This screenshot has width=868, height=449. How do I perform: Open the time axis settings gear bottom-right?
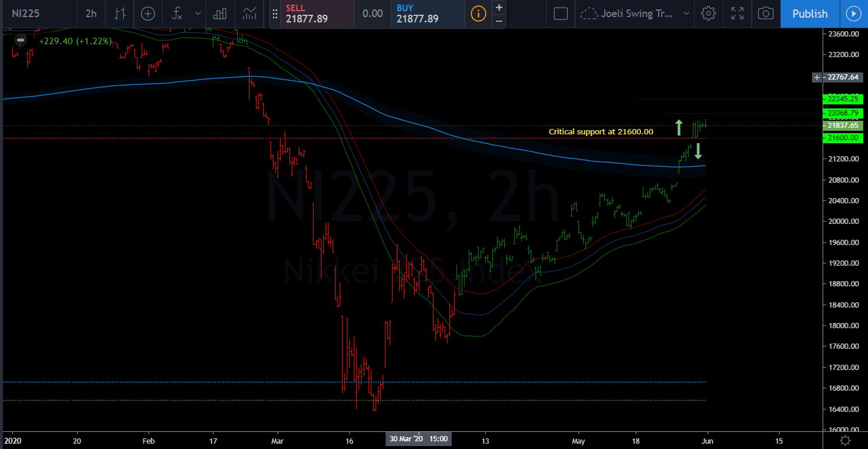coord(845,440)
